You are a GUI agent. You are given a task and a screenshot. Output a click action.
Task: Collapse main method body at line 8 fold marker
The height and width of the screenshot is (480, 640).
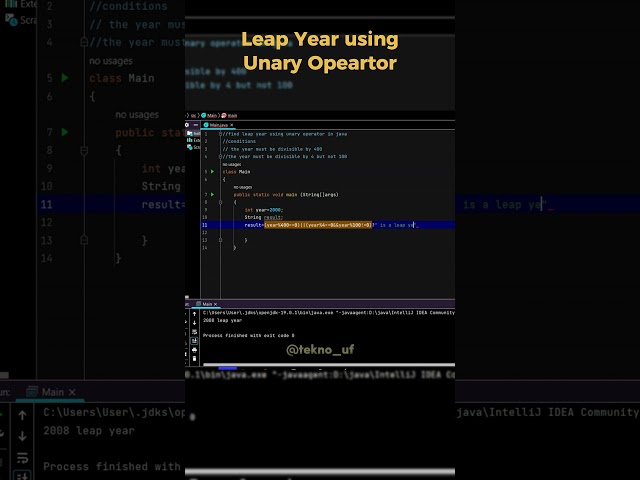click(220, 202)
